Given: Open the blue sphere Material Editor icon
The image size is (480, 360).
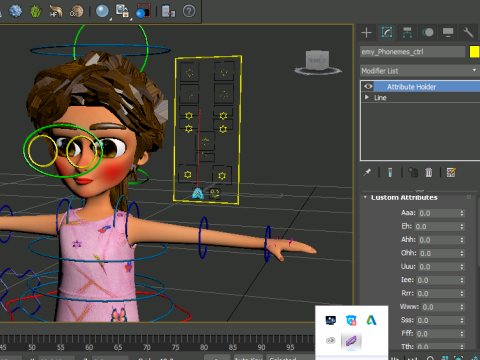Looking at the screenshot, I should [x=102, y=11].
